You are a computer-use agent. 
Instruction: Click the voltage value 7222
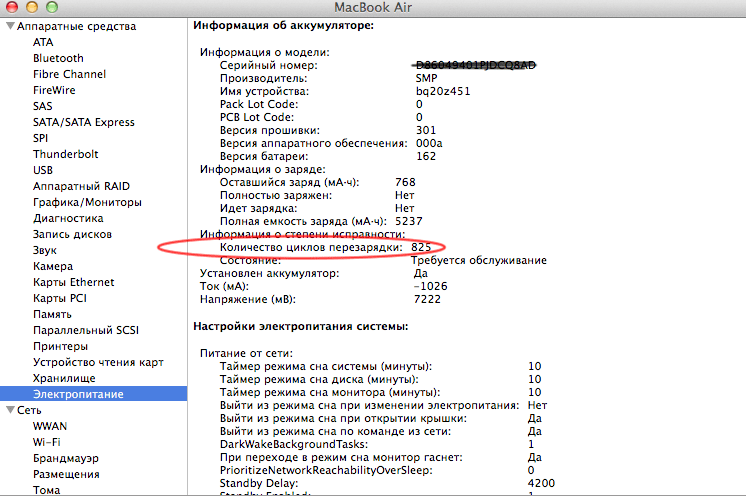[427, 299]
